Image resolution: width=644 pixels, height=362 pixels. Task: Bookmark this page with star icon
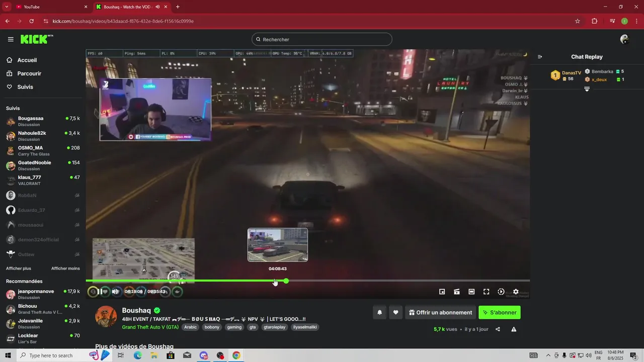coord(578,21)
